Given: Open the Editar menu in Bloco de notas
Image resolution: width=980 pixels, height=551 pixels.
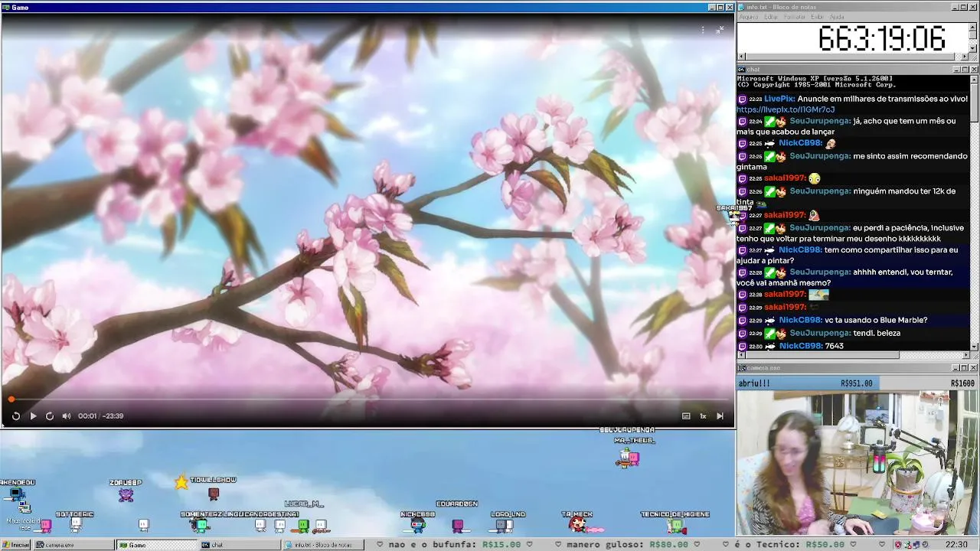Looking at the screenshot, I should point(771,17).
